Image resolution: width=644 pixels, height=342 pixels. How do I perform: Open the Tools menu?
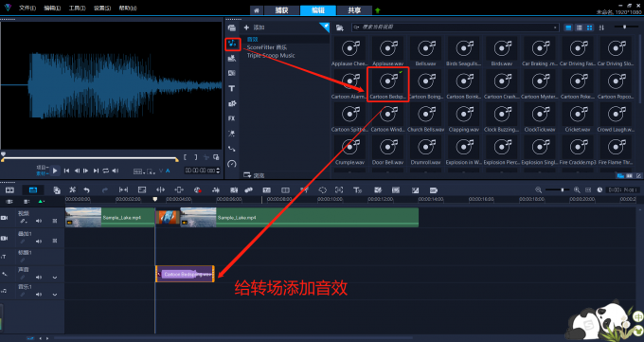pyautogui.click(x=78, y=8)
